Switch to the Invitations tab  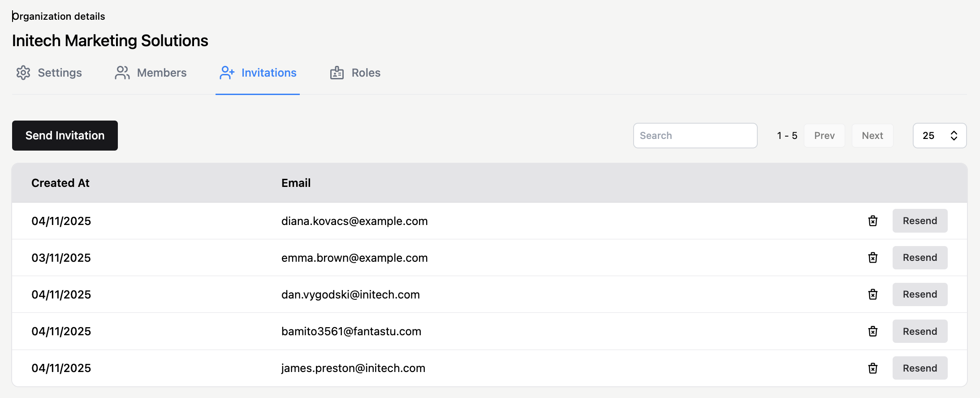(258, 73)
